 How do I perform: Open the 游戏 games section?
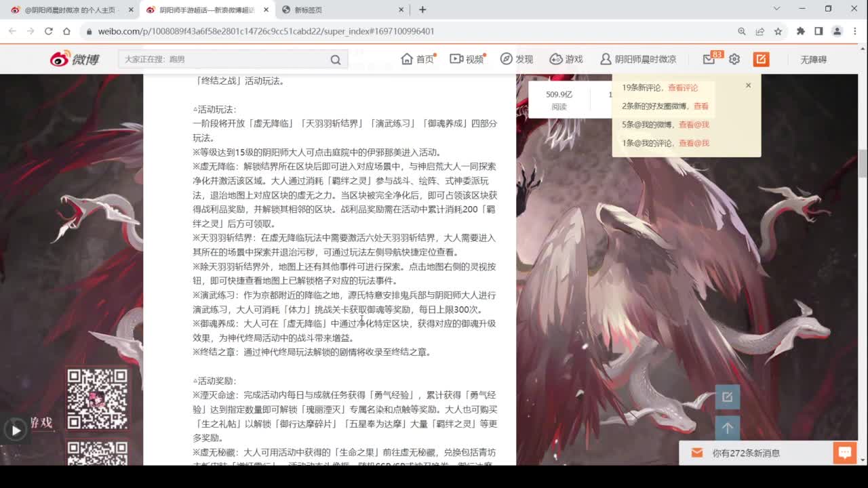[566, 59]
